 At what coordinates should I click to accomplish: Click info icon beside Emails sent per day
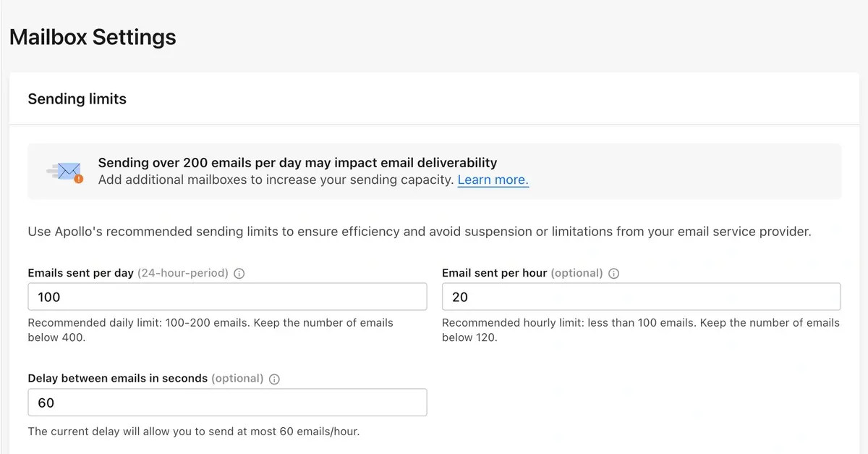[239, 274]
